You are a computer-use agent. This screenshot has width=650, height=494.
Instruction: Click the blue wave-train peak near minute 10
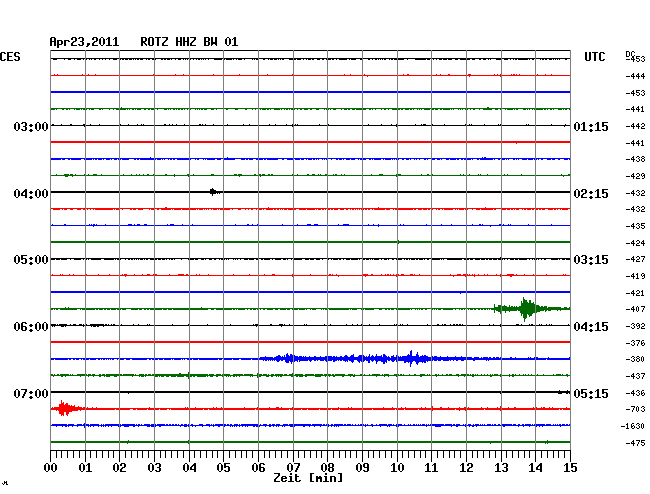point(412,358)
